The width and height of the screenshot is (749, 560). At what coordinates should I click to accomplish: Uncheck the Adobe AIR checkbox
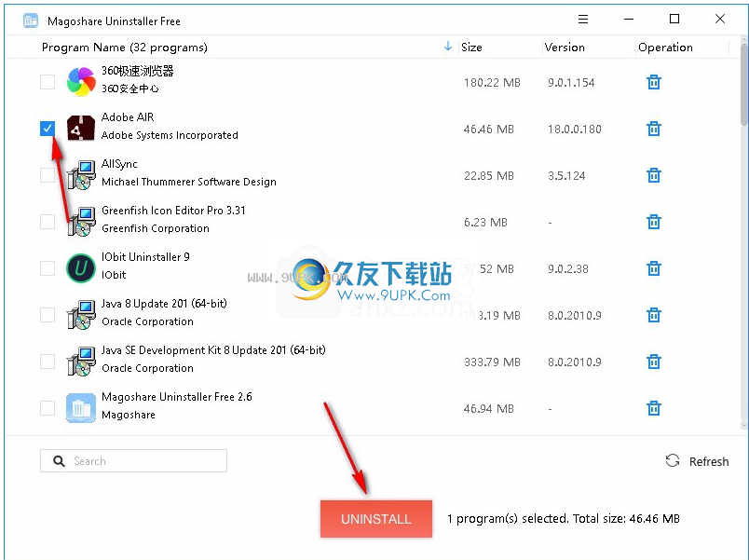pyautogui.click(x=48, y=128)
